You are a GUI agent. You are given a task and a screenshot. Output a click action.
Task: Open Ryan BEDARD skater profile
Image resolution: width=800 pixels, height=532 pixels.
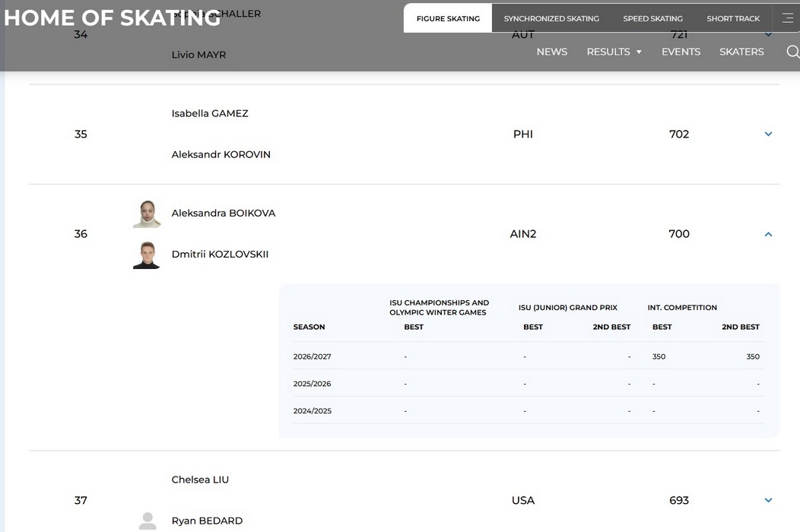pos(207,521)
